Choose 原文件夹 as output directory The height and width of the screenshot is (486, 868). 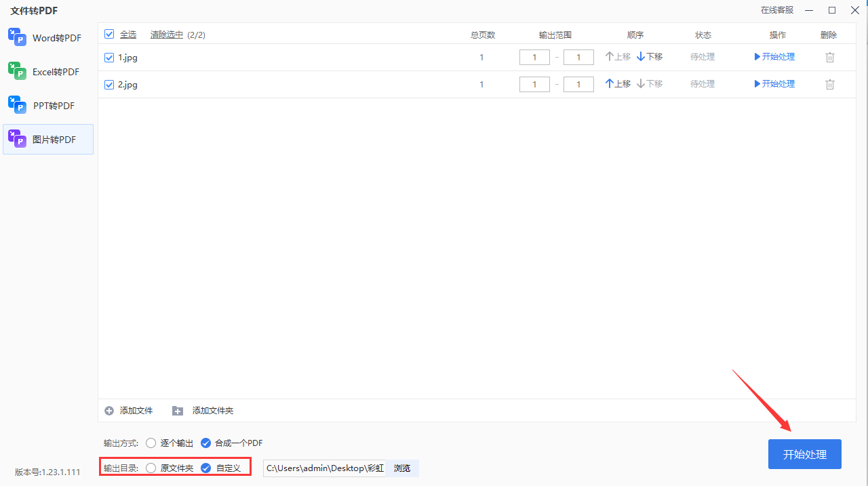tap(170, 468)
